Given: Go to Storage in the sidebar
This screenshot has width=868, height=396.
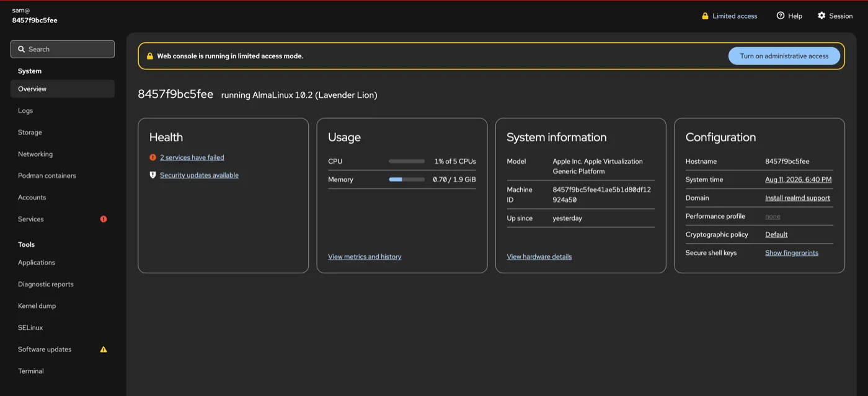Looking at the screenshot, I should pos(63,132).
